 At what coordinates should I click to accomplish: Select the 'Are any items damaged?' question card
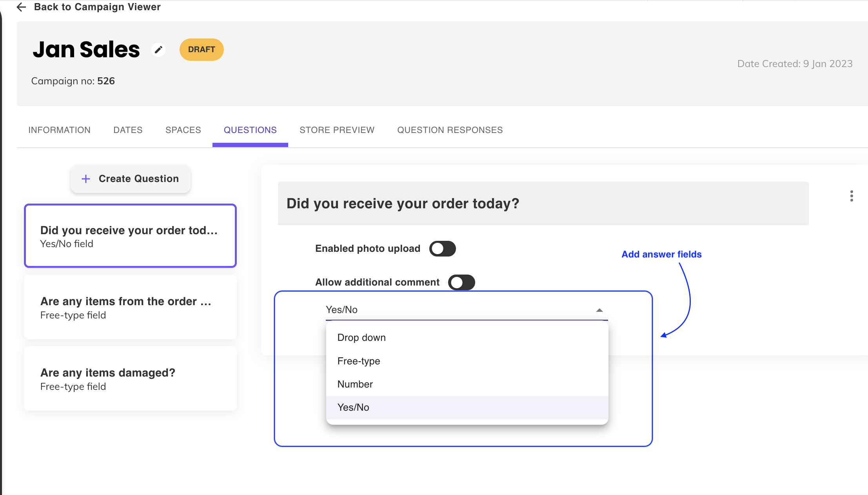130,379
